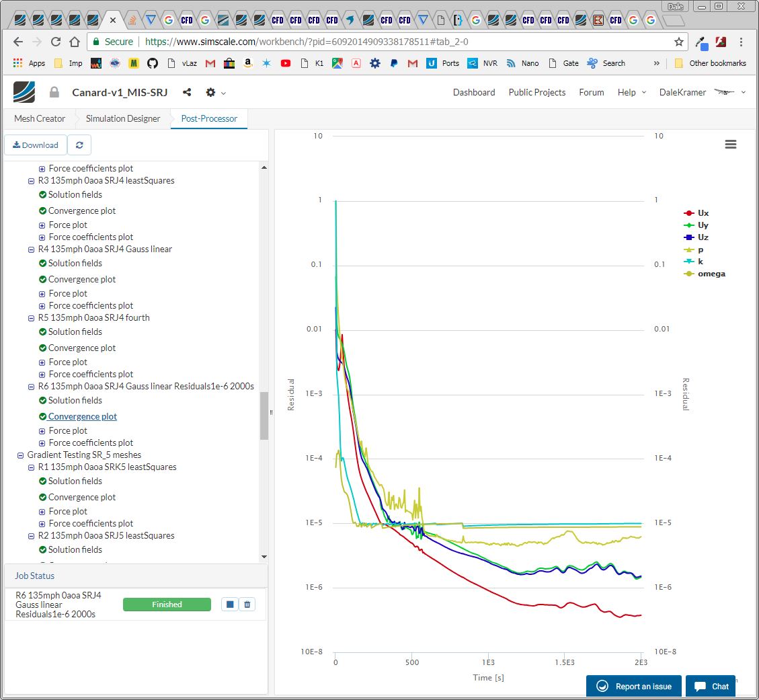Click the SimScale logo icon

(x=24, y=92)
